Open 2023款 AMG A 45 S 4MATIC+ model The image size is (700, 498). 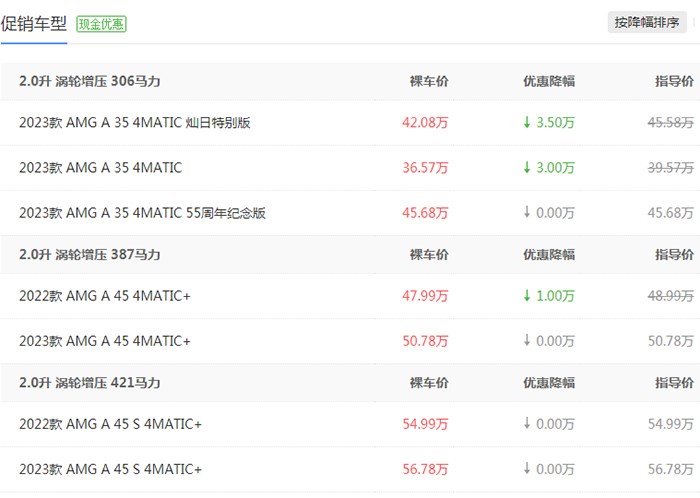pyautogui.click(x=110, y=469)
